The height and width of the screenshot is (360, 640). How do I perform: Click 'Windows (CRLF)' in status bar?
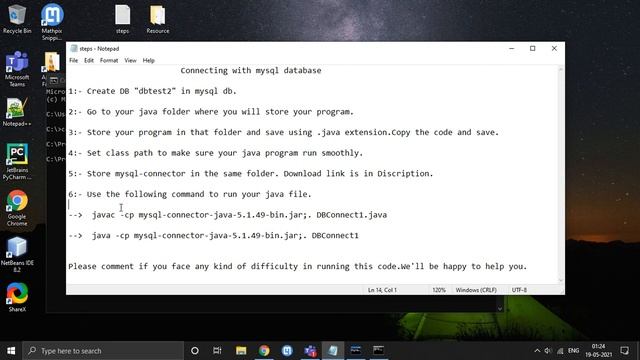click(x=476, y=290)
